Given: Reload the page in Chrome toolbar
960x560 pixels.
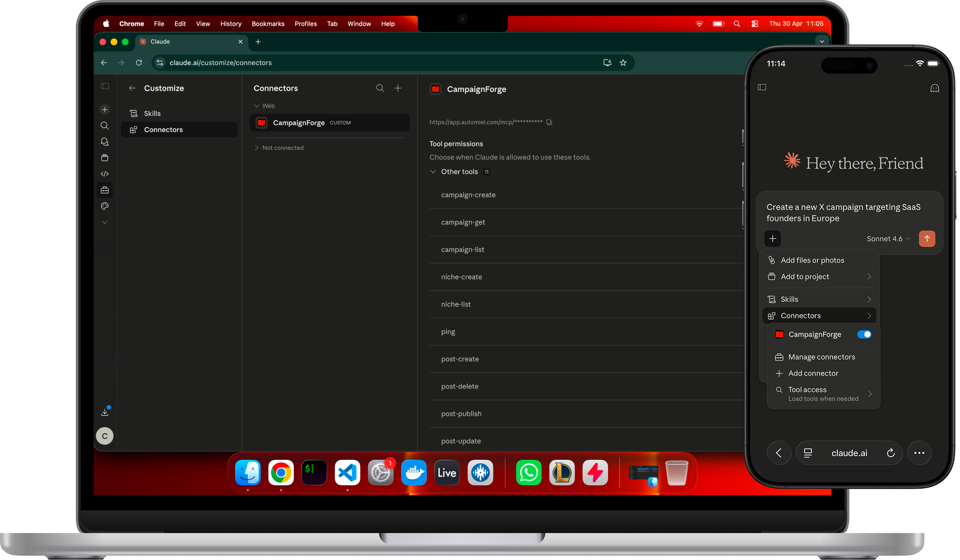Looking at the screenshot, I should tap(139, 63).
